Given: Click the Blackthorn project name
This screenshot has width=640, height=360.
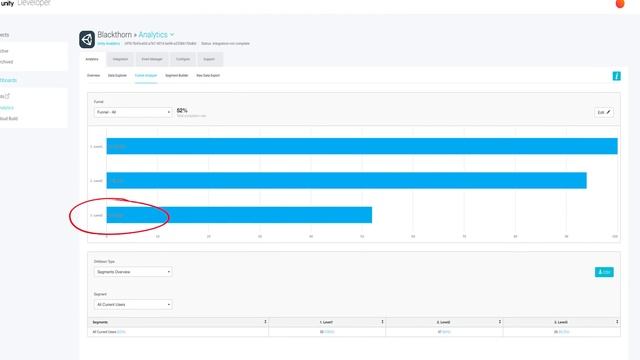Looking at the screenshot, I should (114, 35).
